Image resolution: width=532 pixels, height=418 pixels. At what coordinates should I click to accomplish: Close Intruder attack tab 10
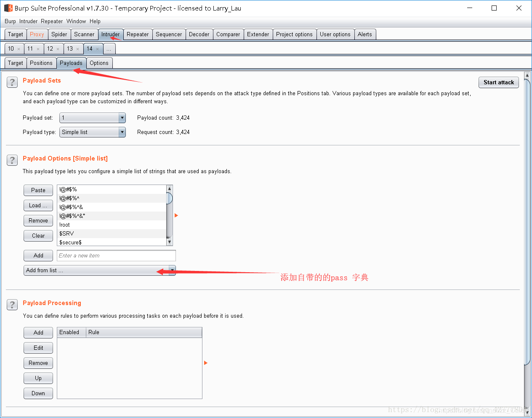click(19, 49)
